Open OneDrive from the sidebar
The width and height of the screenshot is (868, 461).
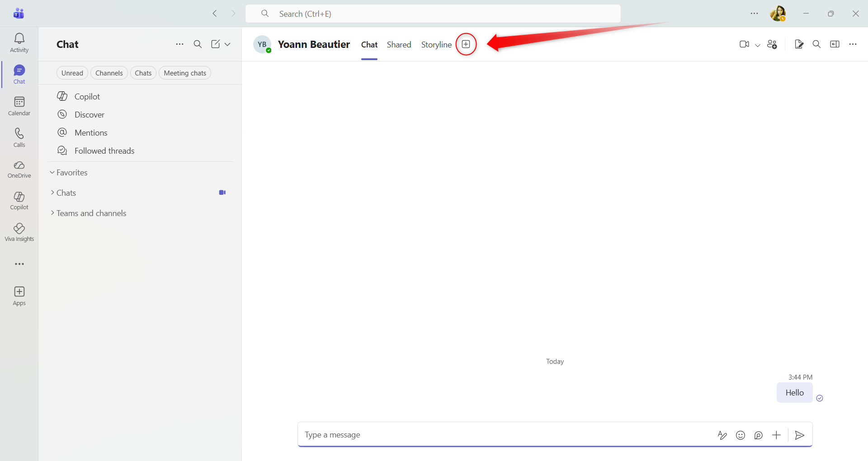pyautogui.click(x=19, y=169)
